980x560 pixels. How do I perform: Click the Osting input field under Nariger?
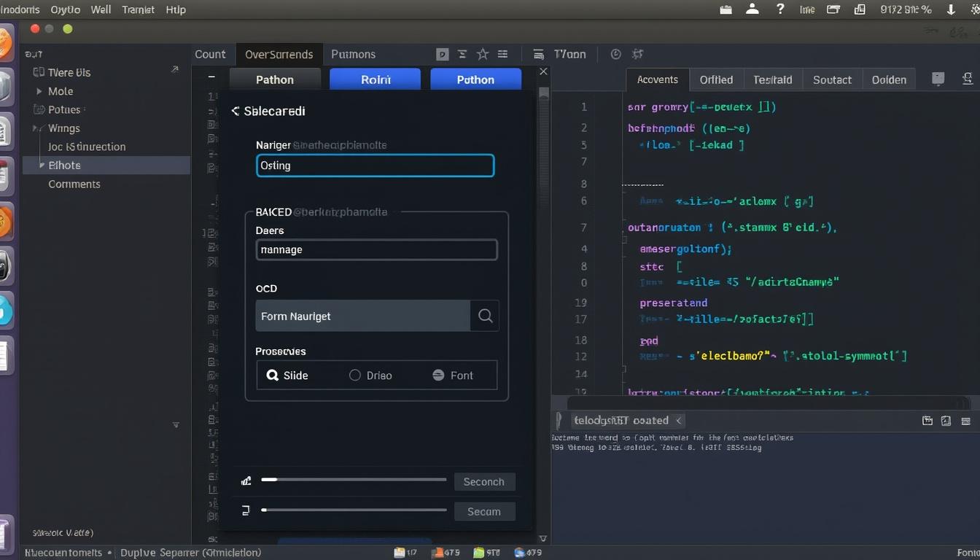coord(375,166)
